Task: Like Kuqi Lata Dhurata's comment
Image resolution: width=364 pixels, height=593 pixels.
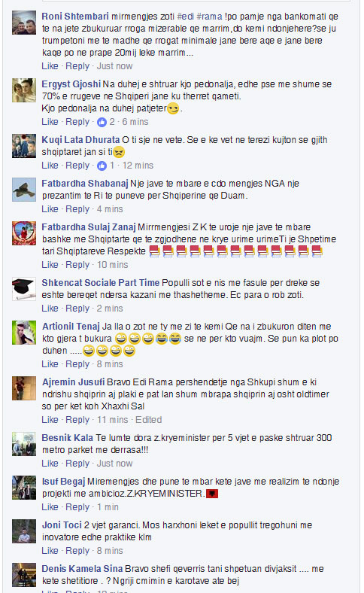Action: pyautogui.click(x=50, y=166)
